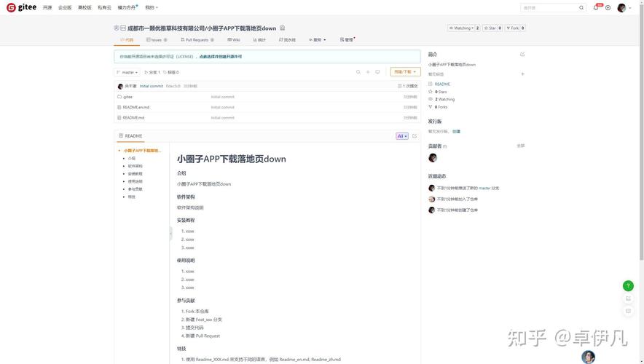This screenshot has width=644, height=364.
Task: Open the Gitee logo home link
Action: click(21, 7)
